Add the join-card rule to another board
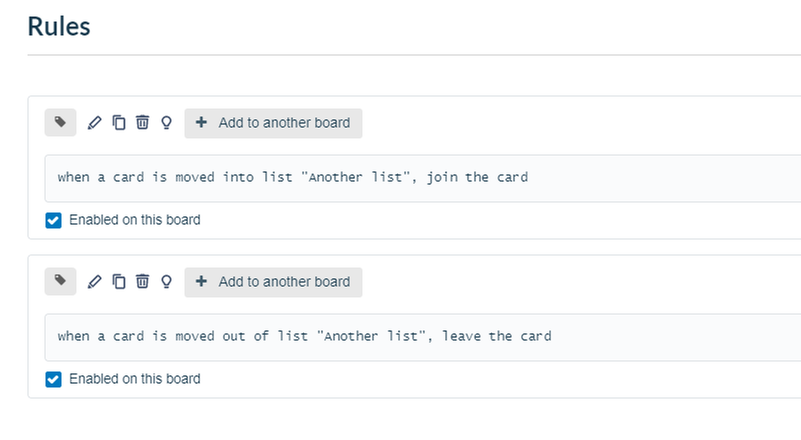This screenshot has width=801, height=440. click(273, 123)
